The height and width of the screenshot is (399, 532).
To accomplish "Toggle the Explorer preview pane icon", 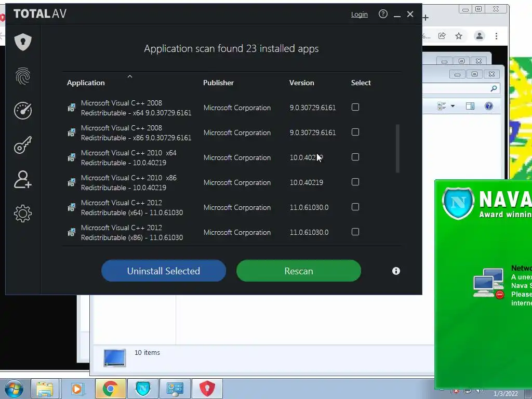I will [x=470, y=106].
